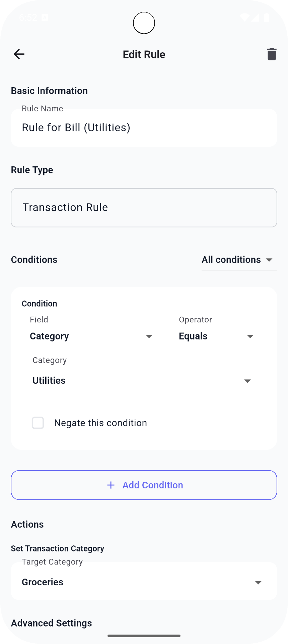Select the Transaction Rule type selector
This screenshot has width=288, height=644.
(x=144, y=207)
